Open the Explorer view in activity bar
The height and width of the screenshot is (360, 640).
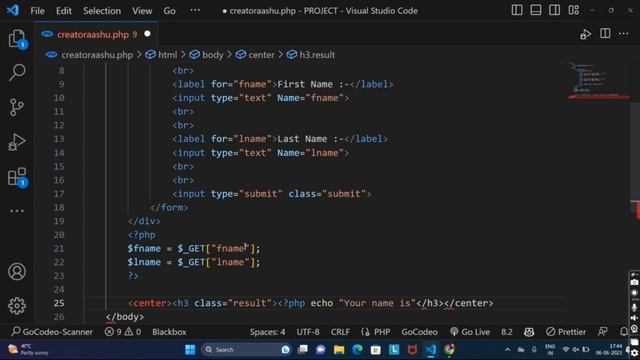tap(17, 39)
